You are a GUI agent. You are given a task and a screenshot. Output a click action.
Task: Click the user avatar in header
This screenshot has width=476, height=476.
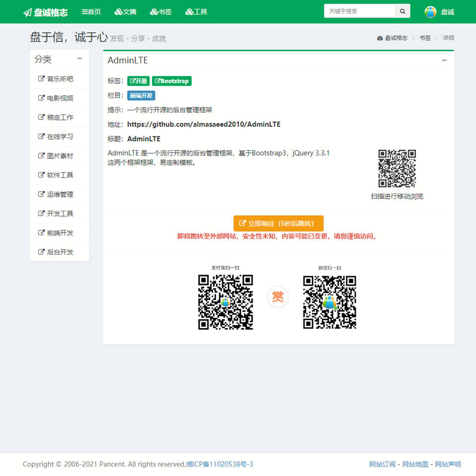click(430, 12)
